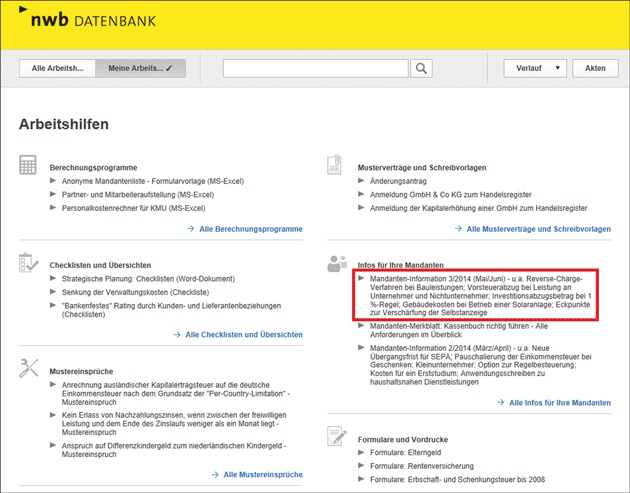This screenshot has width=630, height=493.
Task: Click the magnifier search button
Action: click(x=422, y=69)
